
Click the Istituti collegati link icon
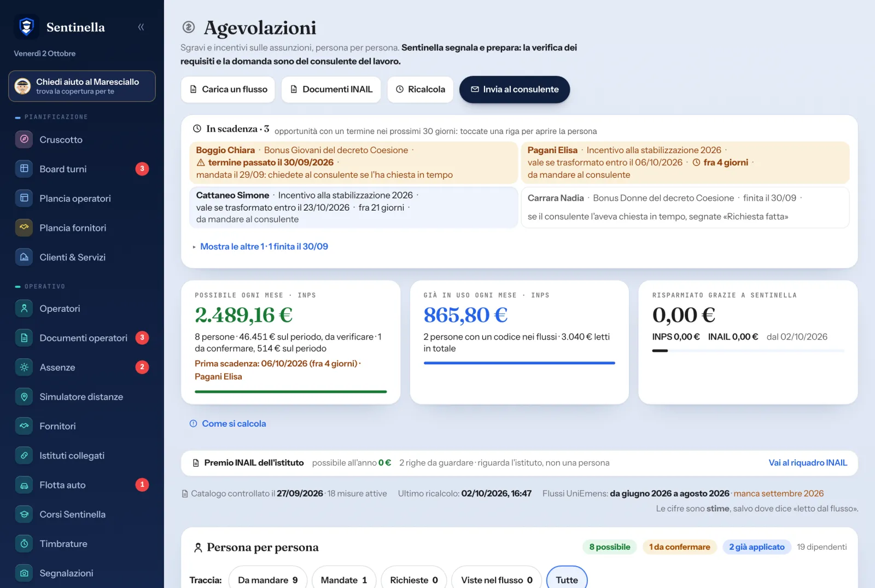[x=24, y=456]
